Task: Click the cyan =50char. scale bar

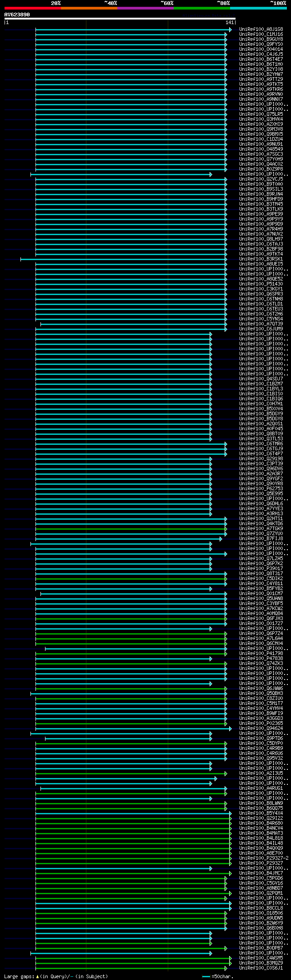Action: pos(206,976)
